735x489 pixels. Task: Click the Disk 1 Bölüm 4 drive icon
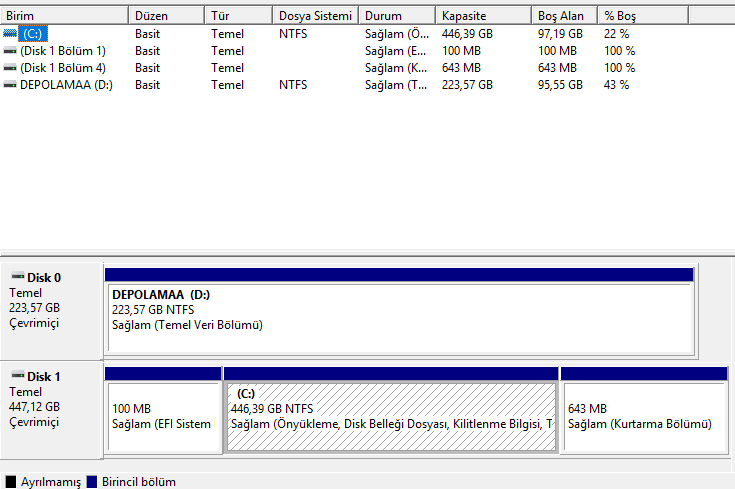(x=10, y=68)
